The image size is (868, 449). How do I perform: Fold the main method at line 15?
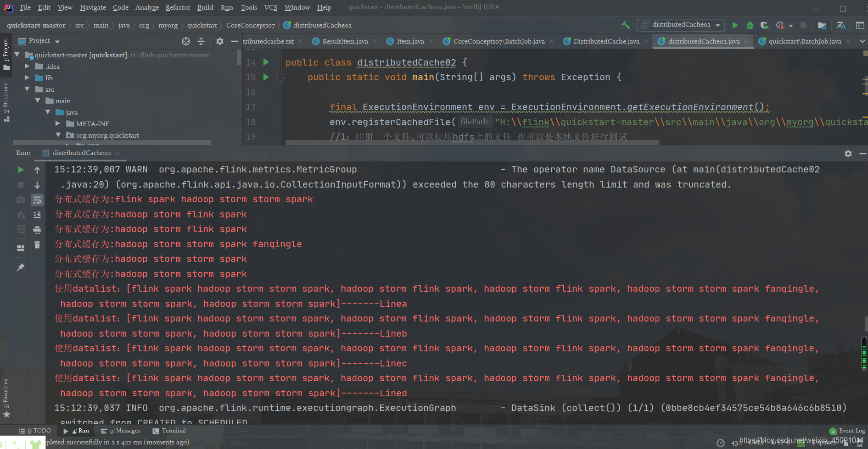tap(281, 78)
